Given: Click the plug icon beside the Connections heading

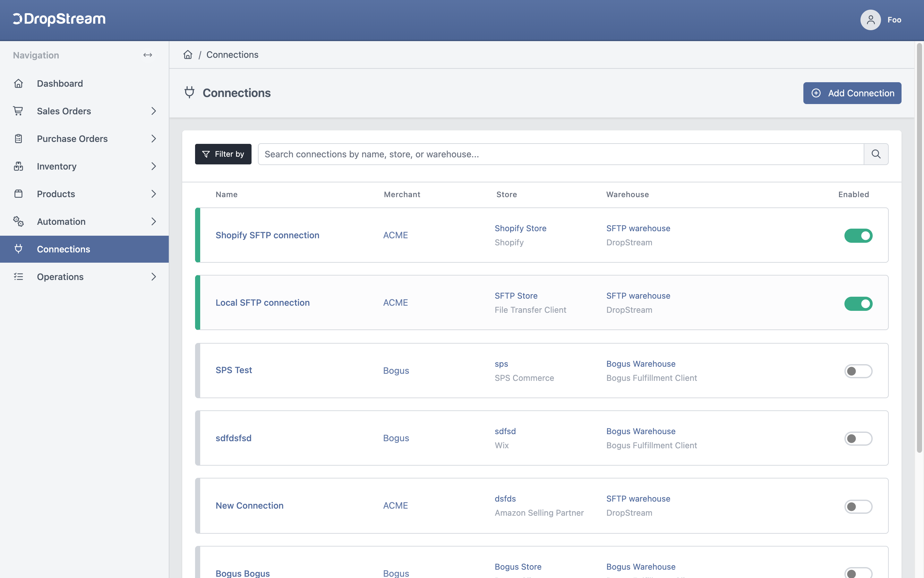Looking at the screenshot, I should [x=189, y=92].
